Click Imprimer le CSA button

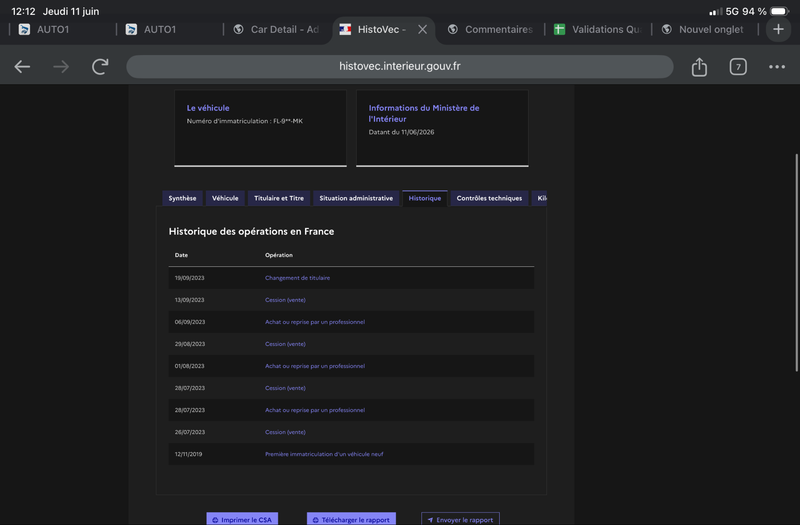pos(242,519)
